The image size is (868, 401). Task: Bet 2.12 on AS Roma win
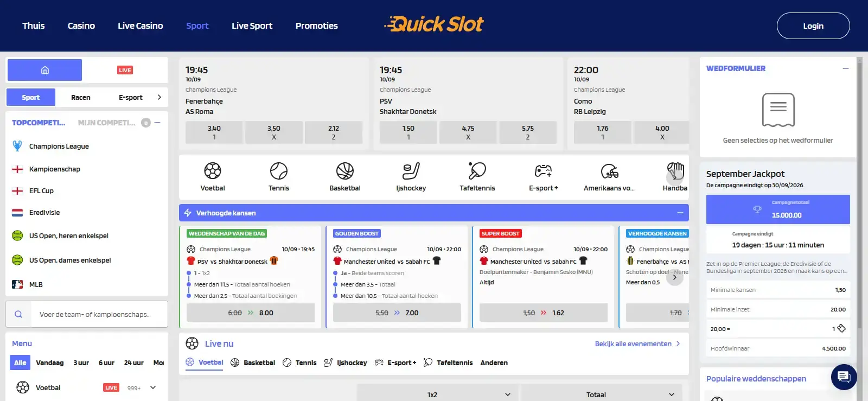(334, 132)
